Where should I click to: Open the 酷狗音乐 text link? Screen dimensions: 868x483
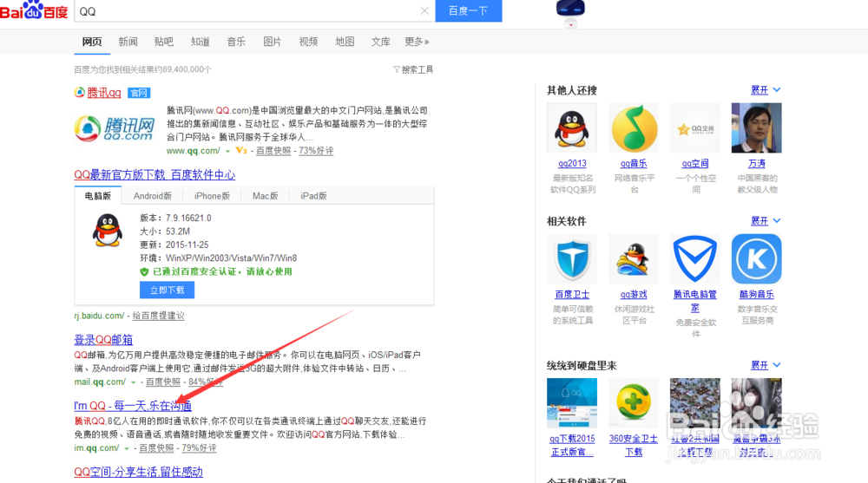pyautogui.click(x=757, y=295)
